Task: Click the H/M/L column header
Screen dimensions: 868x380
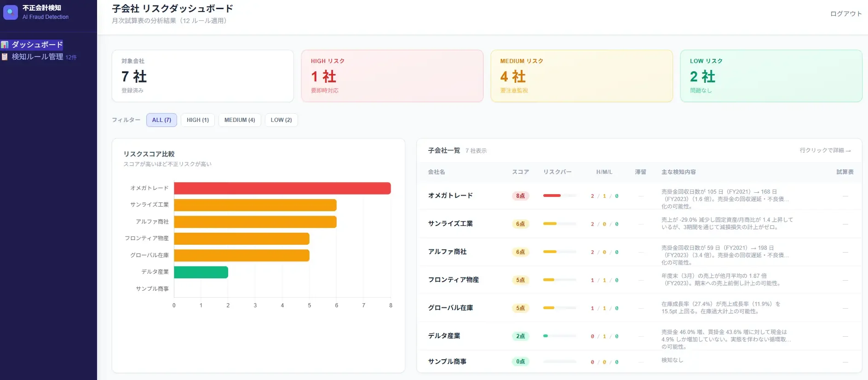Action: 604,172
